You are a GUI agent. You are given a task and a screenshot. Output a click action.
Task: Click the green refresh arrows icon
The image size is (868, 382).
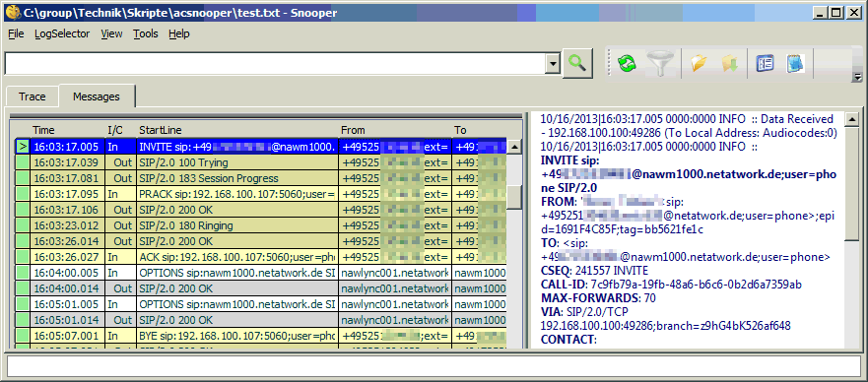pyautogui.click(x=627, y=64)
